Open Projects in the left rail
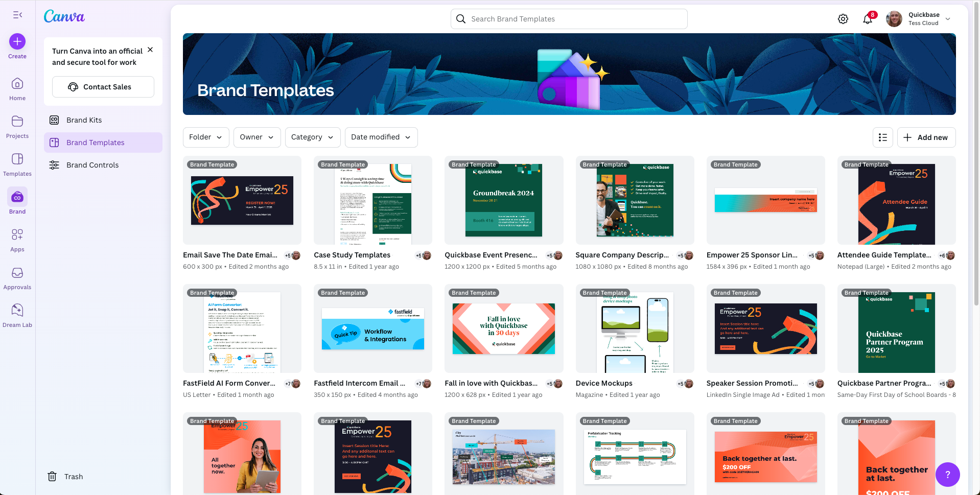Viewport: 980px width, 495px height. 17,127
